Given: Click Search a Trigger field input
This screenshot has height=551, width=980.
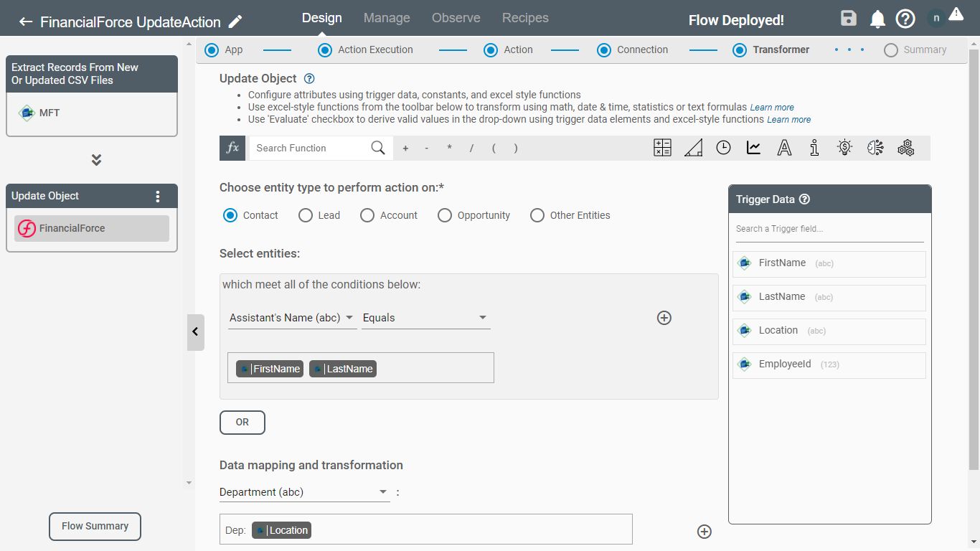Looking at the screenshot, I should [829, 229].
